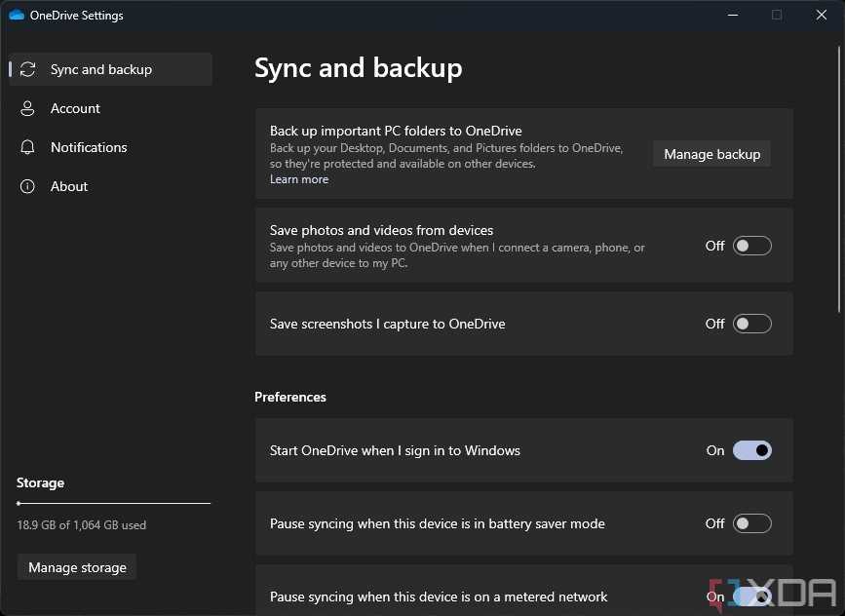The height and width of the screenshot is (616, 845).
Task: Minimize the OneDrive Settings window
Action: coord(733,15)
